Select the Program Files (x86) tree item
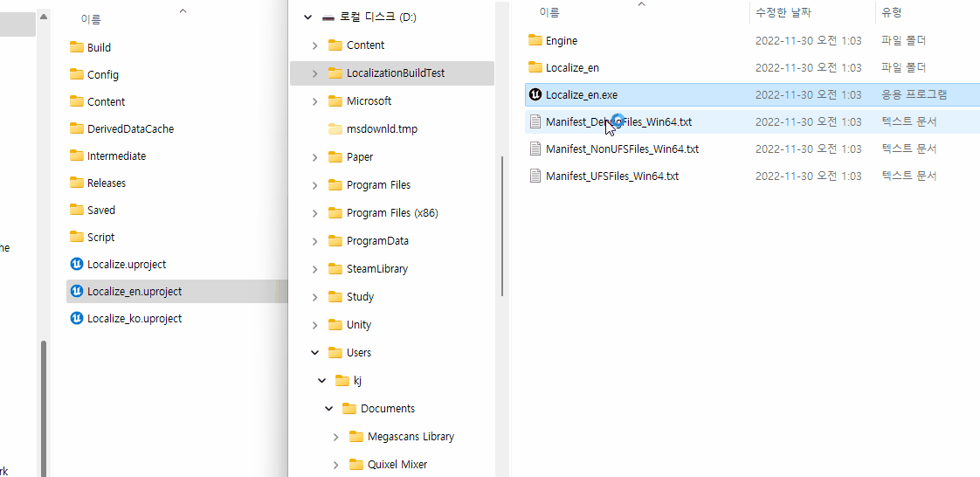This screenshot has height=477, width=980. coord(390,213)
